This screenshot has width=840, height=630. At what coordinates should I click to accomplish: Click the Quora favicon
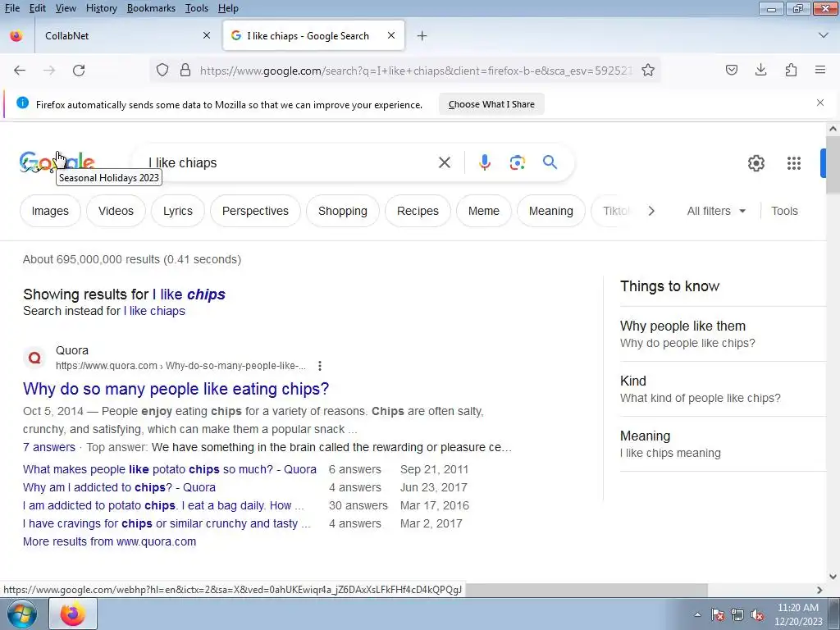click(x=34, y=358)
